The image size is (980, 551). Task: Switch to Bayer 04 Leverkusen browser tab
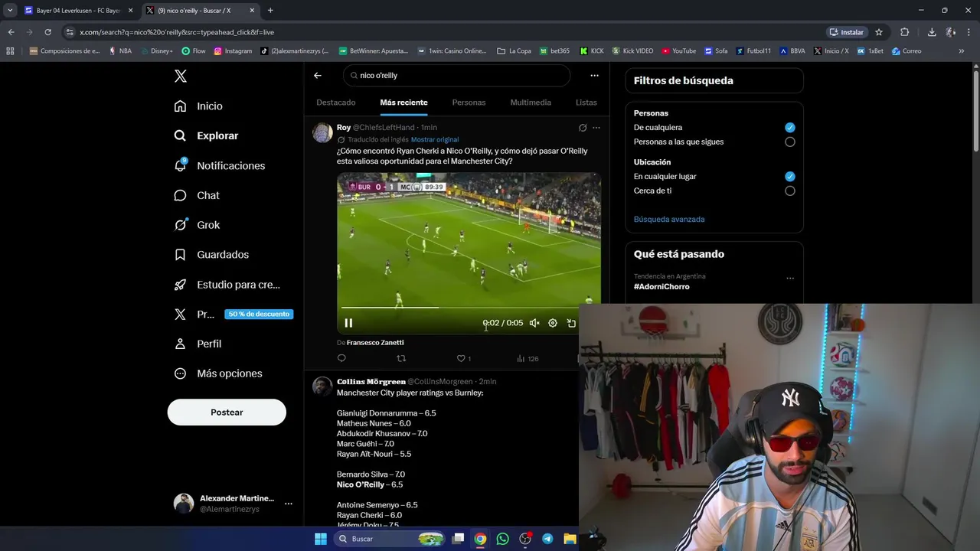click(x=77, y=11)
